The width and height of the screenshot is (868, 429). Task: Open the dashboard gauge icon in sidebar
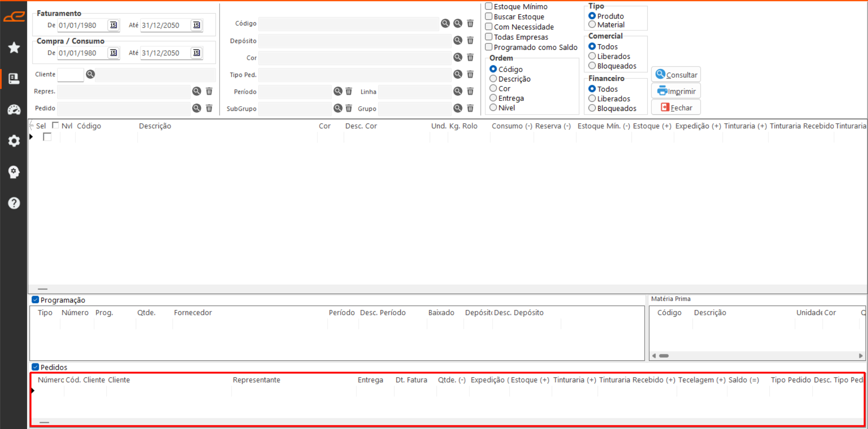click(x=14, y=110)
